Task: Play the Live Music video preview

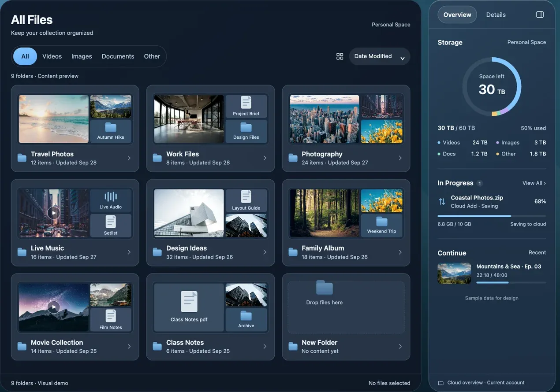Action: tap(54, 213)
